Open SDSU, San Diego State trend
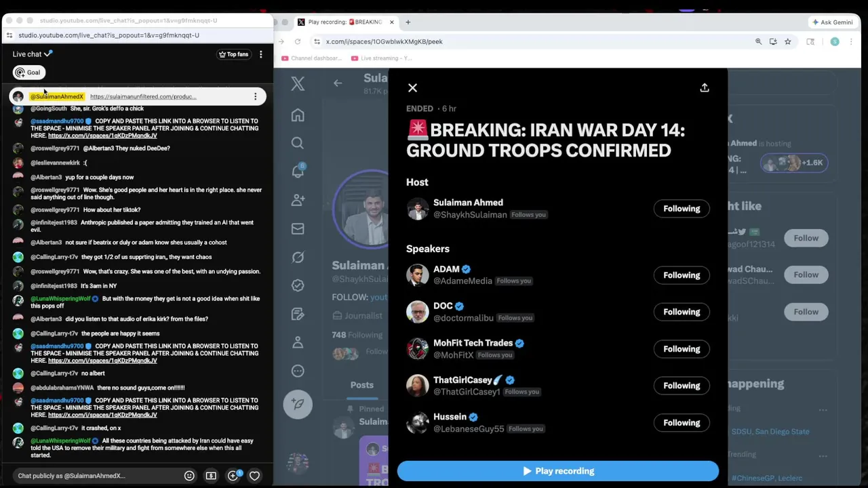The width and height of the screenshot is (868, 488). click(x=770, y=432)
